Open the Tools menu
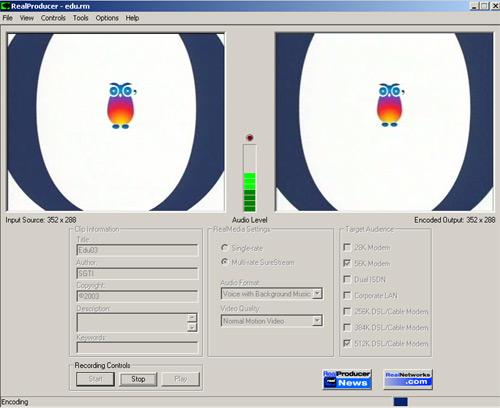Image resolution: width=500 pixels, height=408 pixels. pos(81,18)
